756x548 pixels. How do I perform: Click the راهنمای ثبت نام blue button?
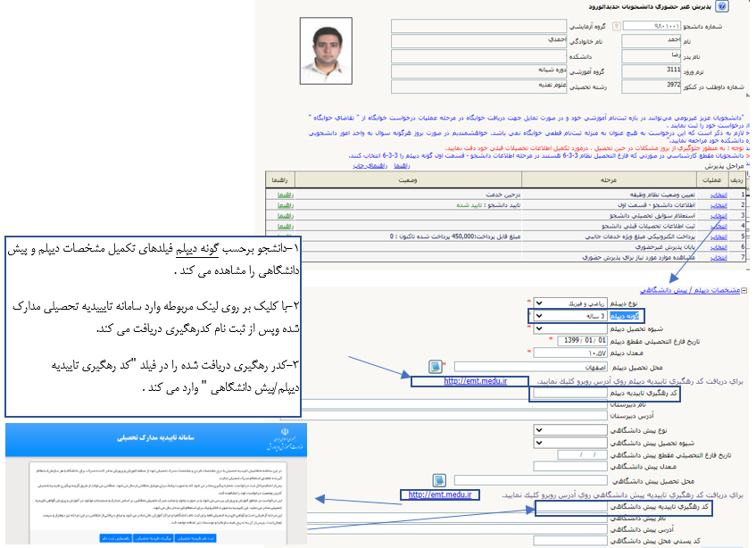[116, 538]
